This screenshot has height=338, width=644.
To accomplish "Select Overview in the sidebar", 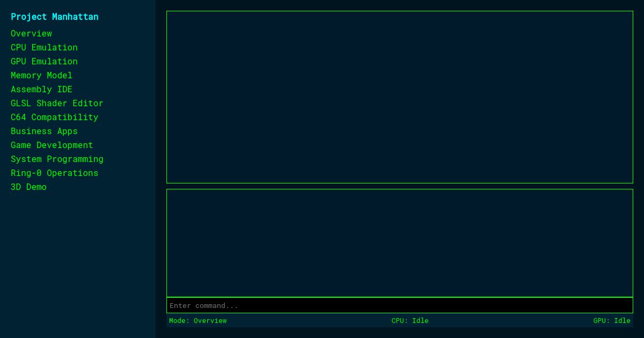I will coord(31,33).
